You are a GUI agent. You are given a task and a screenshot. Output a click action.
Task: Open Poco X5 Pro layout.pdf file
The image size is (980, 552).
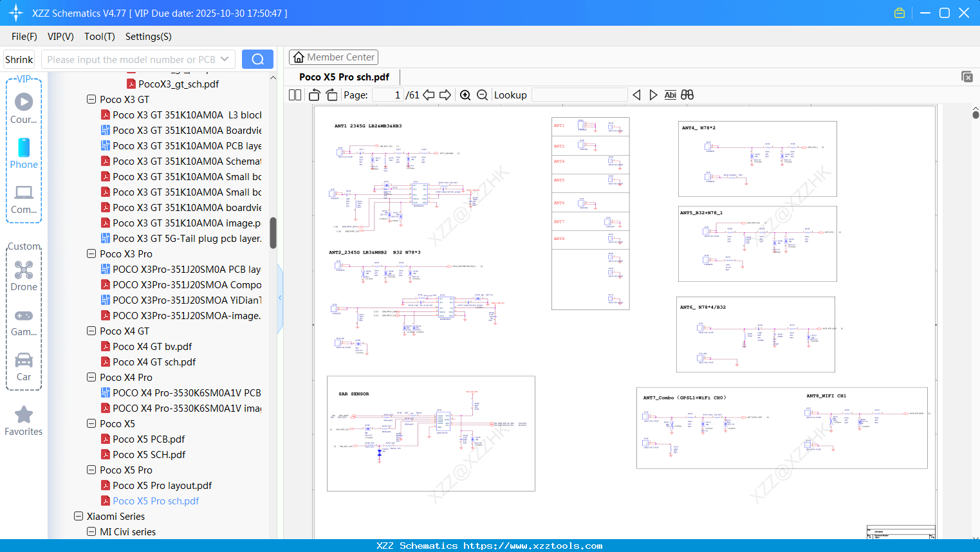(162, 486)
